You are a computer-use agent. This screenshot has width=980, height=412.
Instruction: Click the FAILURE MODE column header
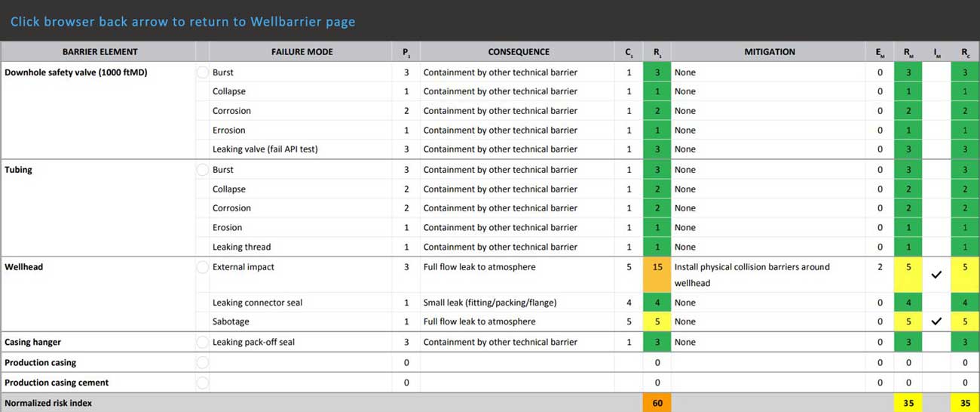coord(302,52)
